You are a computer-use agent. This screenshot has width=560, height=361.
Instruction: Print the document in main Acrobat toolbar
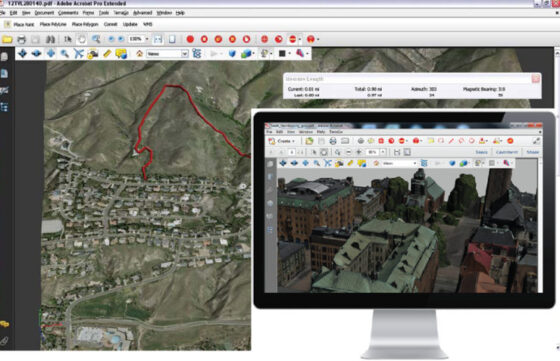pyautogui.click(x=21, y=39)
